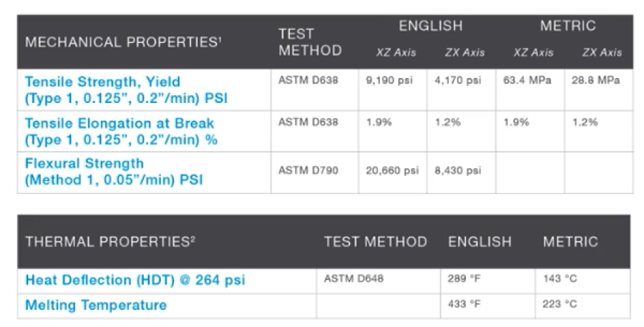Select the 223 °C melting value
The width and height of the screenshot is (644, 327).
tap(560, 304)
